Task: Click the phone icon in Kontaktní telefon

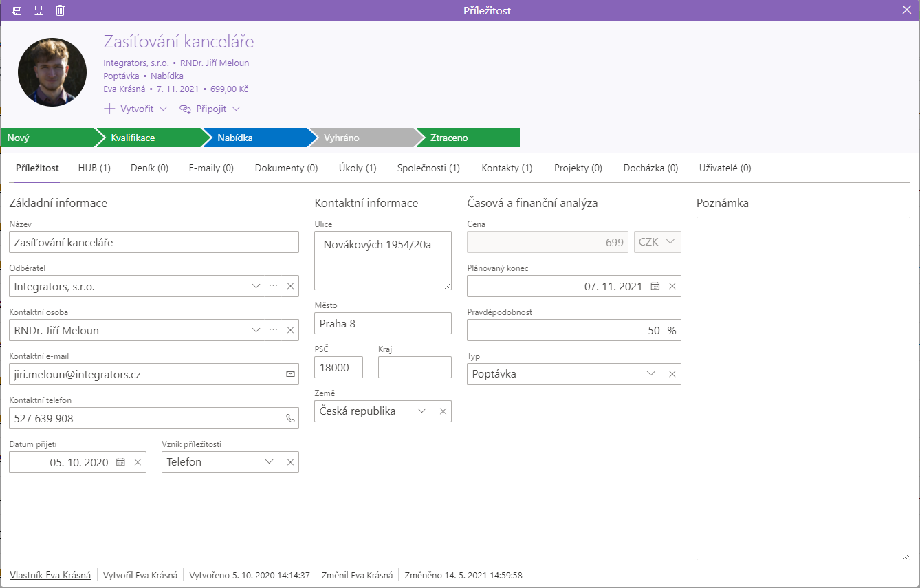Action: (290, 418)
